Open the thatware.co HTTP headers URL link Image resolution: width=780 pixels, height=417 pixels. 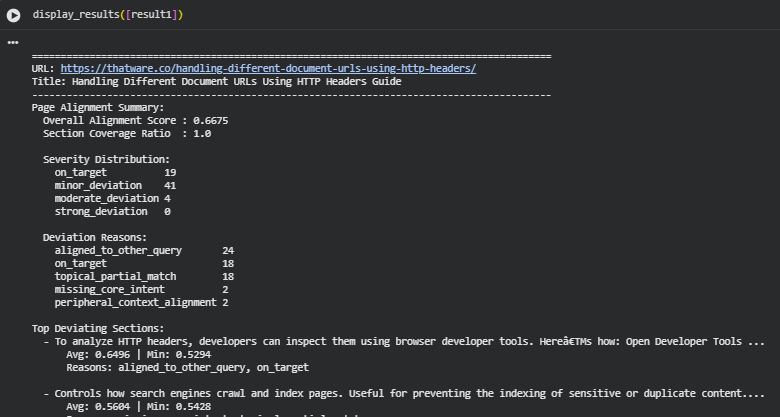point(268,68)
